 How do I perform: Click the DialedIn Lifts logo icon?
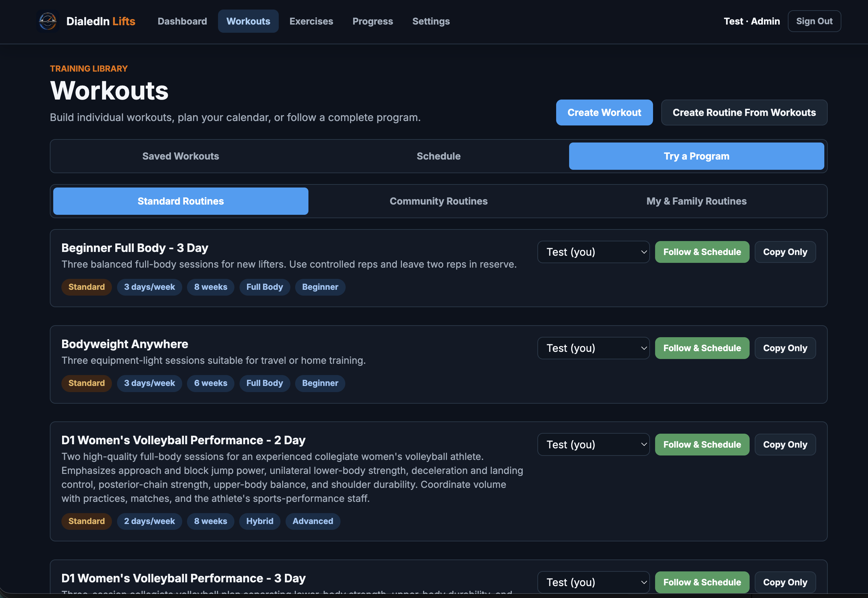coord(48,21)
